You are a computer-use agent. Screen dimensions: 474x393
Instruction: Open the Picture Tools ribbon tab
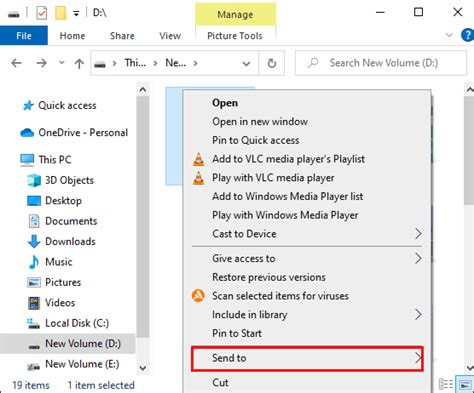click(x=235, y=36)
